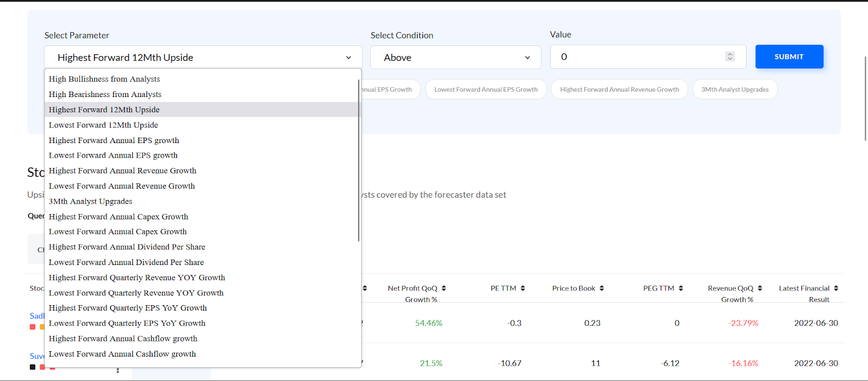Choose Highest Forward Quarterly EPS YoY Growth
The width and height of the screenshot is (868, 381).
127,308
